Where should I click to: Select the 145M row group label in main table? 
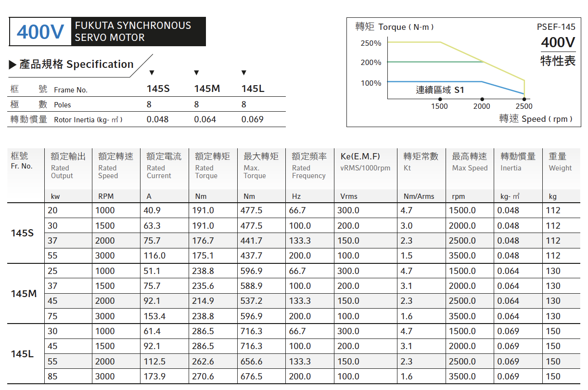[x=24, y=293]
